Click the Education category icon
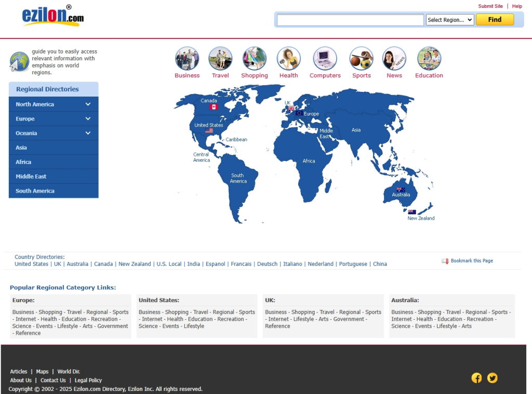532x394 pixels. [429, 59]
